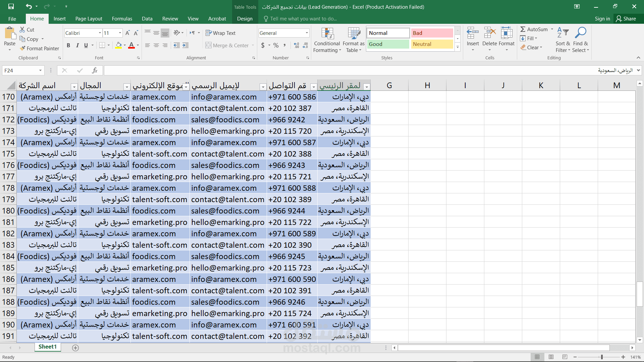Open Conditional Formatting menu
Image resolution: width=644 pixels, height=362 pixels.
coord(327,40)
